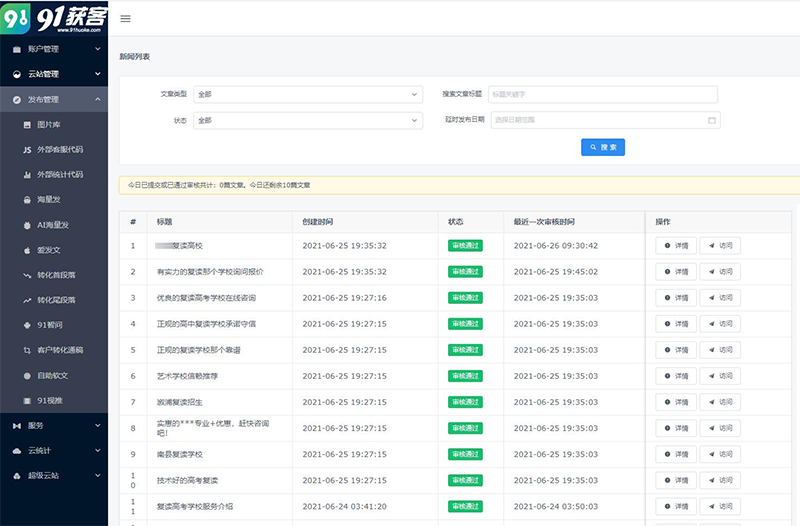
Task: Click review time 2021-06-25 19:45:02
Action: [556, 271]
